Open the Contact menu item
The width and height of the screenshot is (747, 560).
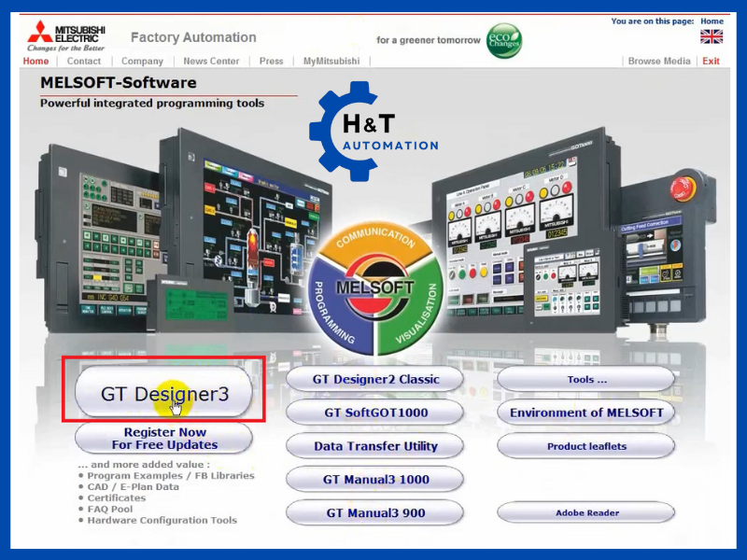click(84, 62)
